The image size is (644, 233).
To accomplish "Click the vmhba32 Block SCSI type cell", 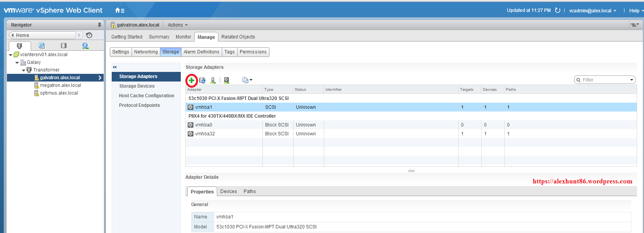I will tap(277, 134).
